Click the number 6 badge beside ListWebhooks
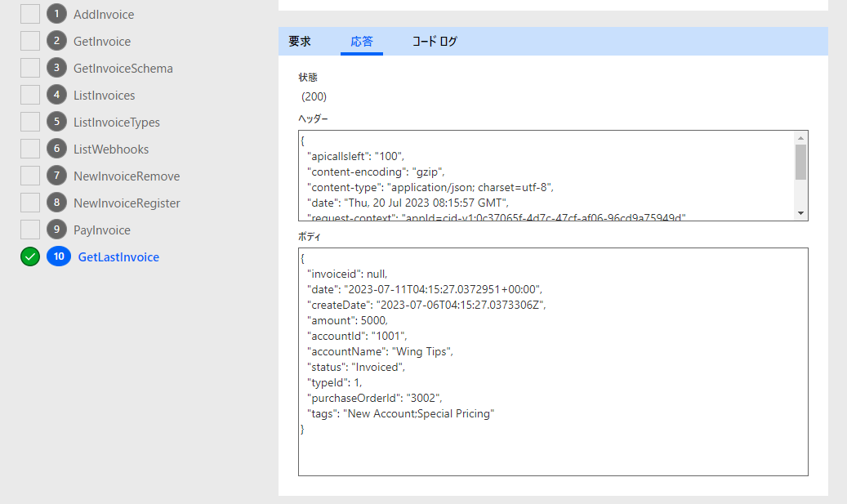This screenshot has height=504, width=847. point(56,149)
